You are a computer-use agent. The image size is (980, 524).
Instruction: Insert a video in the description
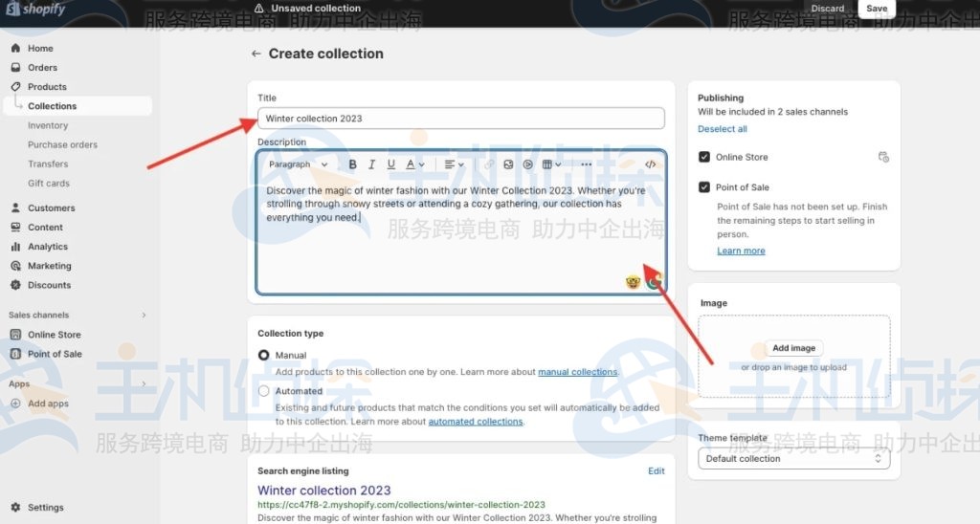click(527, 164)
